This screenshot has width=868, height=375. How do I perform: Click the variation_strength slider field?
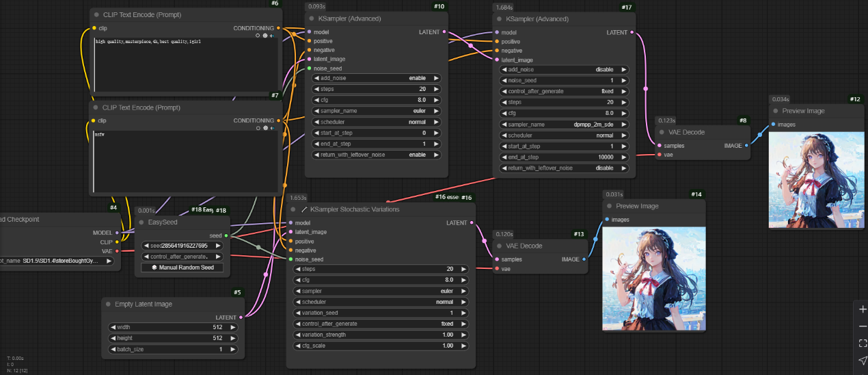point(381,335)
